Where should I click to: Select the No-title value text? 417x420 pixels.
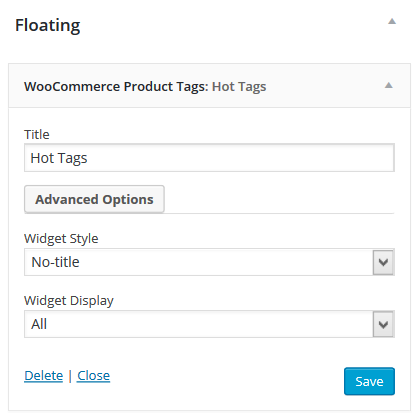click(x=55, y=262)
